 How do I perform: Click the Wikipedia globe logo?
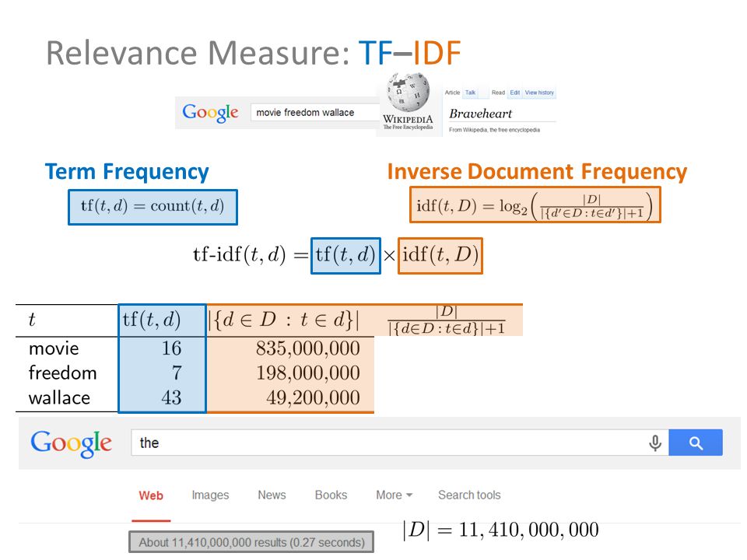click(409, 92)
